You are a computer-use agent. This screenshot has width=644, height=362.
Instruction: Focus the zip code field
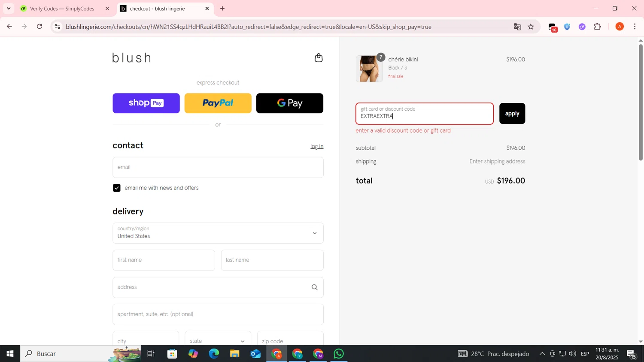(x=290, y=339)
